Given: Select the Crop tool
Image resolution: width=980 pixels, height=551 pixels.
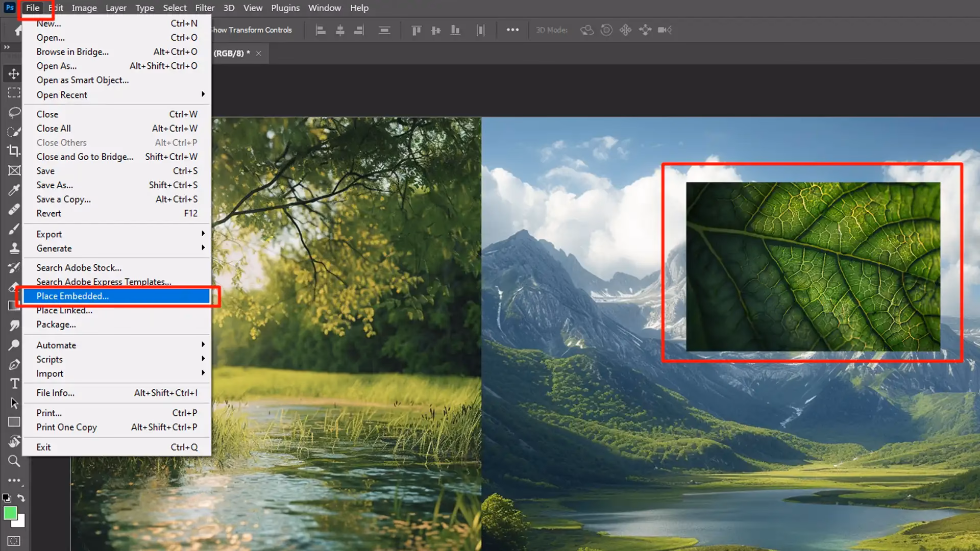Looking at the screenshot, I should coord(14,151).
